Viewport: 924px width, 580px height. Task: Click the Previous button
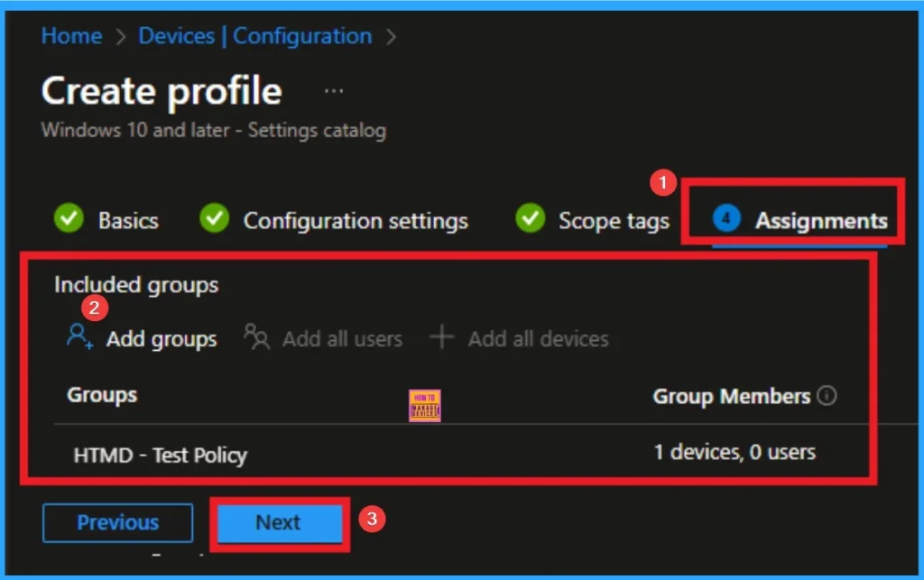[x=117, y=521]
